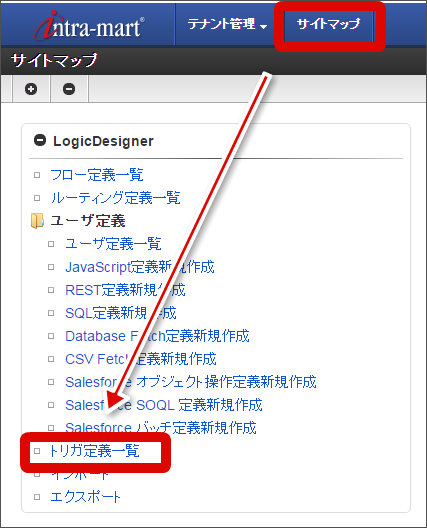Open REST定義新規作成 link
The image size is (427, 528).
(x=125, y=290)
